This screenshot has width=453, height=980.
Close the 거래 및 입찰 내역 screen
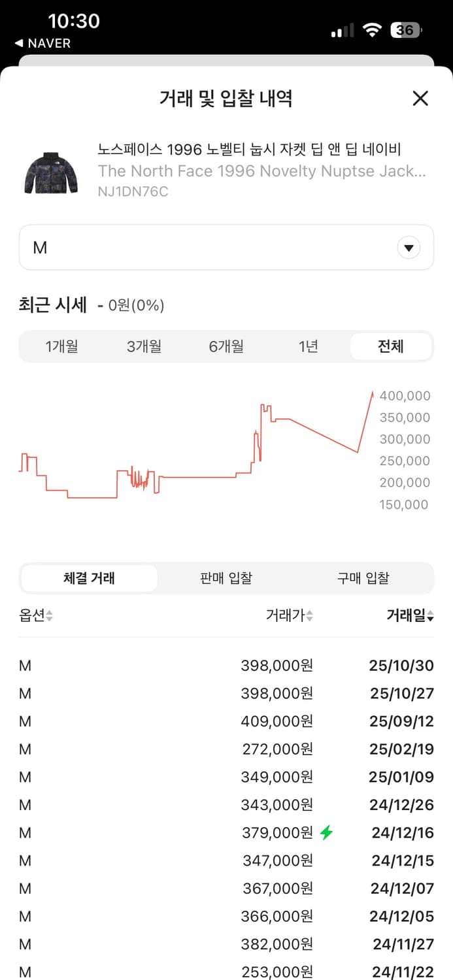pyautogui.click(x=420, y=98)
